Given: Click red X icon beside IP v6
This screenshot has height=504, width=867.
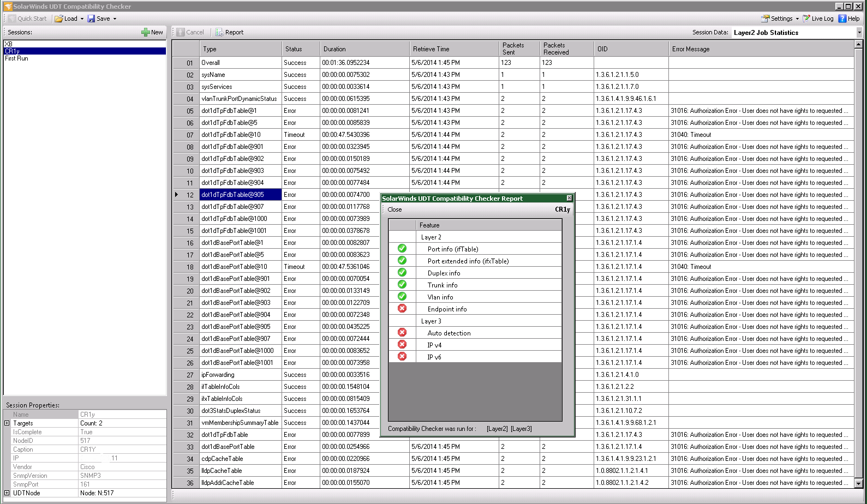Looking at the screenshot, I should coord(402,356).
